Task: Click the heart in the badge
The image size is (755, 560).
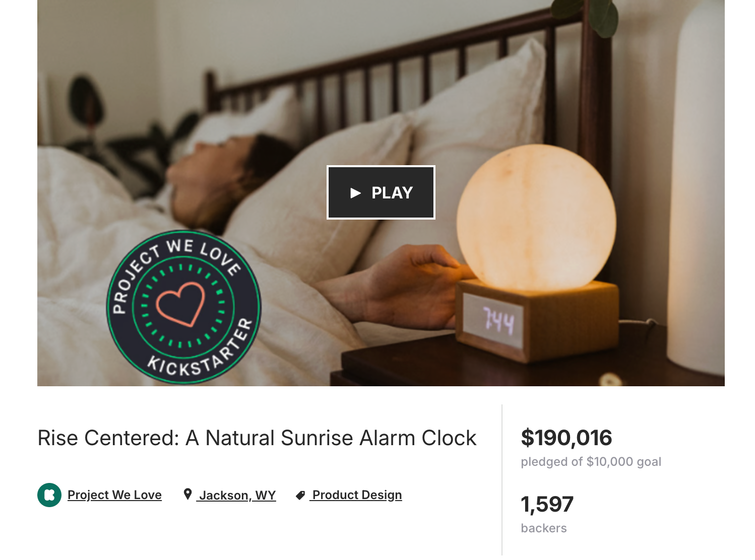Action: (180, 304)
